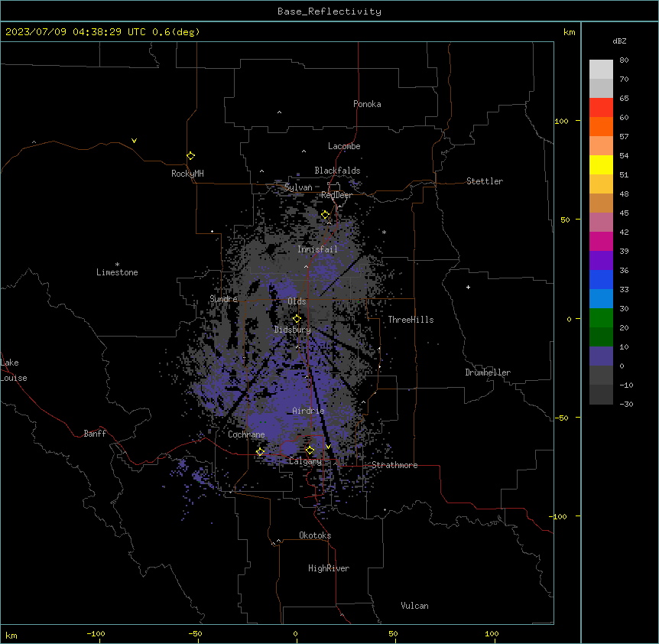Click the Drumheller label
The width and height of the screenshot is (659, 644).
(488, 372)
